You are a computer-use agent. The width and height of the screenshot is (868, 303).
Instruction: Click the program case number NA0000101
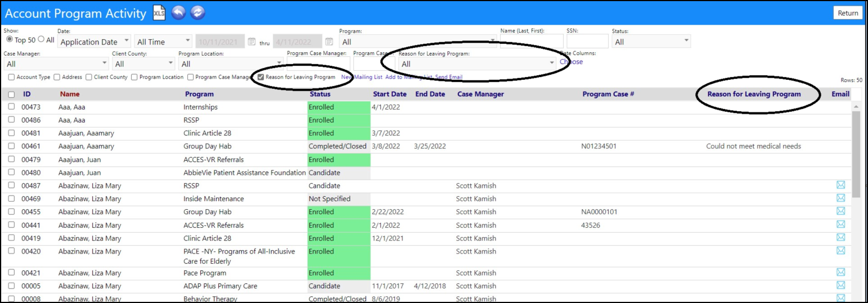[x=599, y=212]
